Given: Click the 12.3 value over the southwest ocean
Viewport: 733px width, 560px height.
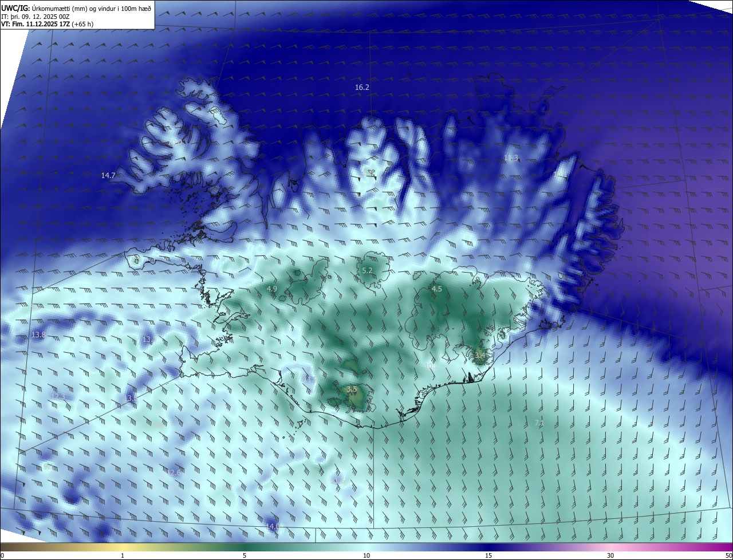Looking at the screenshot, I should pos(58,396).
